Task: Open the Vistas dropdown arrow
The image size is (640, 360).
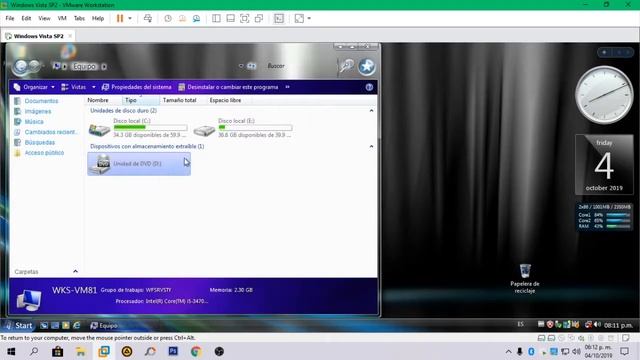Action: pyautogui.click(x=93, y=87)
